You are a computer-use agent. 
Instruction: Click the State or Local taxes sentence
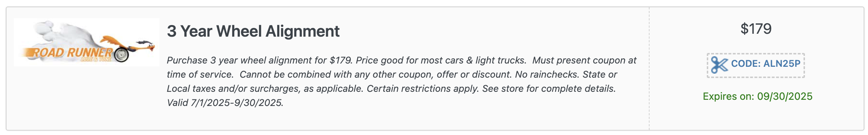(x=392, y=82)
